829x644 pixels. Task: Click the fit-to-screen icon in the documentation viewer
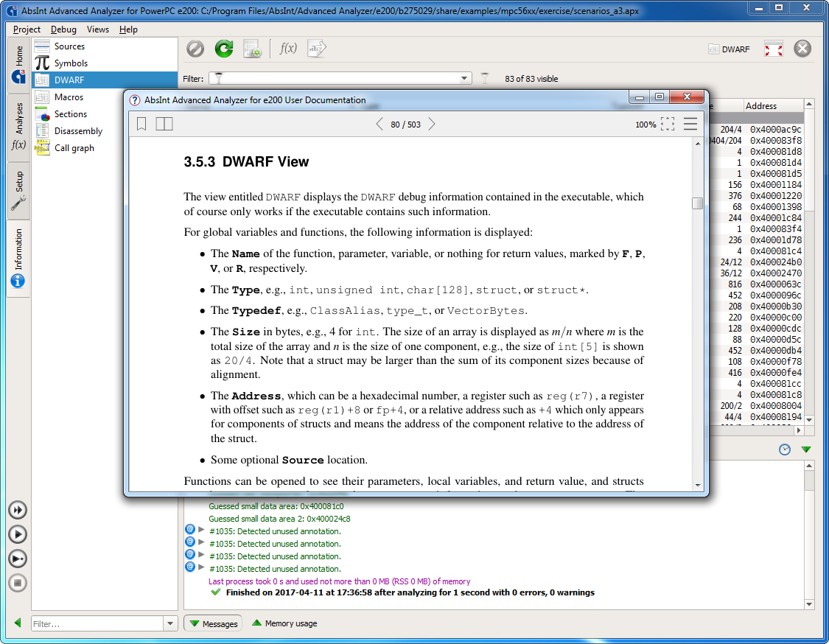668,125
